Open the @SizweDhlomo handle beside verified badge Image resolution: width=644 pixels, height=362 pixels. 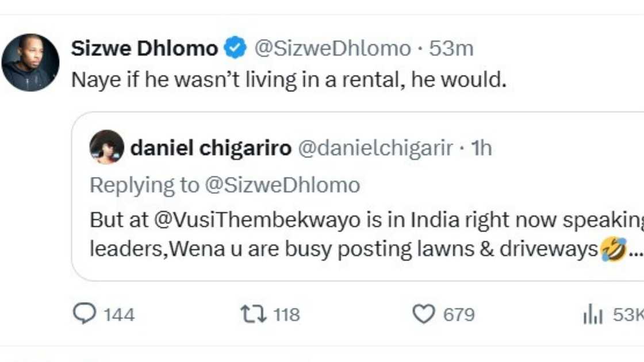point(332,49)
